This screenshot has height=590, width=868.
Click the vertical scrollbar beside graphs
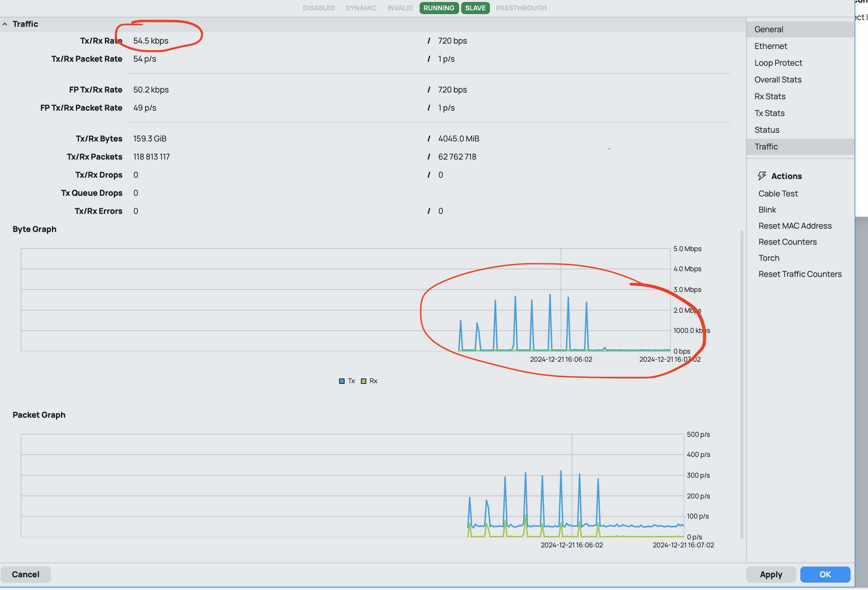coord(741,385)
